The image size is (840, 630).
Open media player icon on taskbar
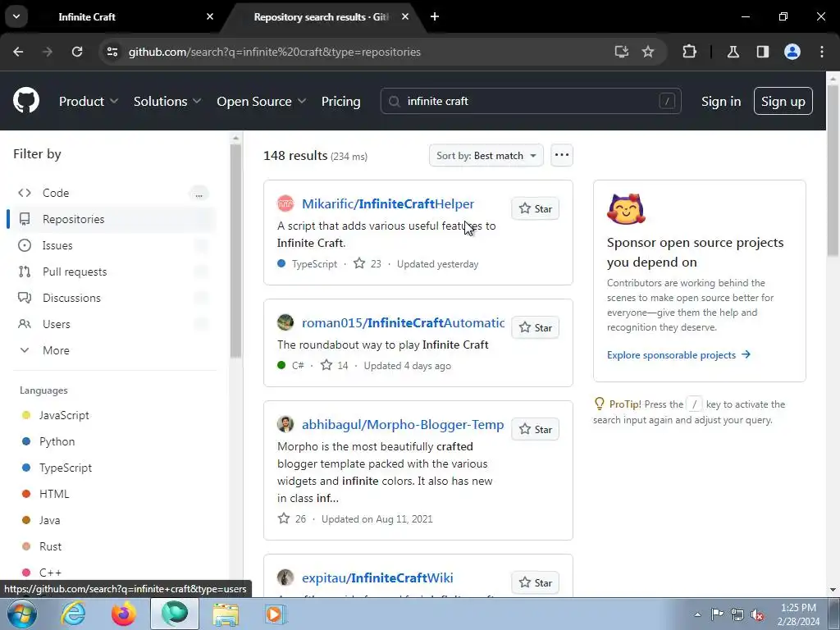(276, 614)
